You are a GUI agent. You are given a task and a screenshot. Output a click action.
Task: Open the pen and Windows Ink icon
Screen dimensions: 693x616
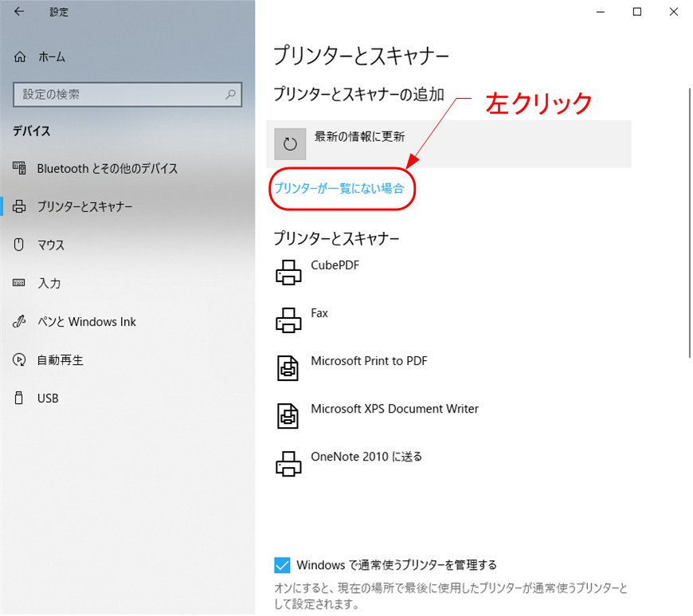coord(19,321)
